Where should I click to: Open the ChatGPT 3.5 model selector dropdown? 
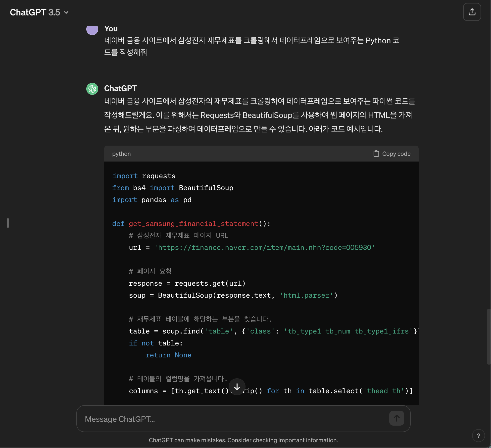coord(39,12)
